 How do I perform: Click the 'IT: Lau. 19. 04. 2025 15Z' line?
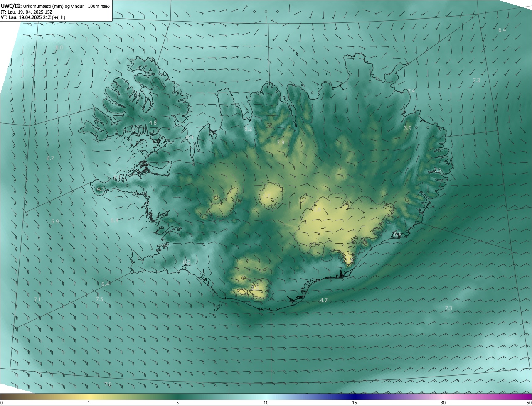(27, 12)
